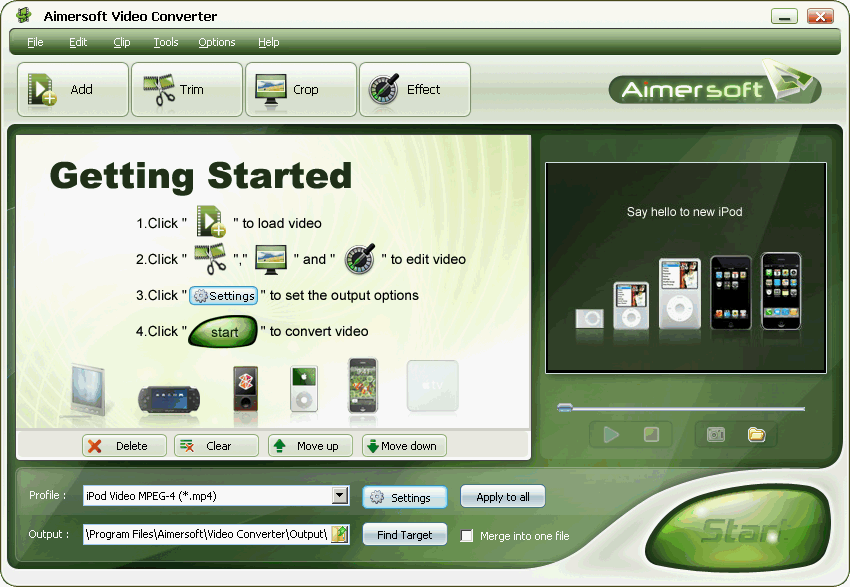Open the Clip menu
The width and height of the screenshot is (850, 587).
[121, 42]
